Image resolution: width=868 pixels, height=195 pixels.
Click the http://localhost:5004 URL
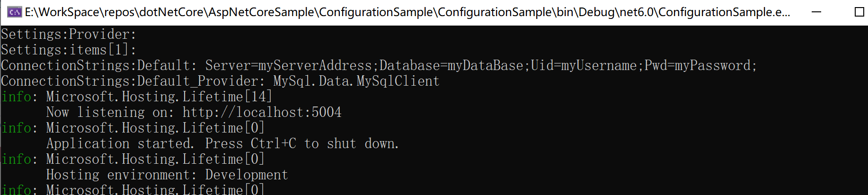[262, 112]
